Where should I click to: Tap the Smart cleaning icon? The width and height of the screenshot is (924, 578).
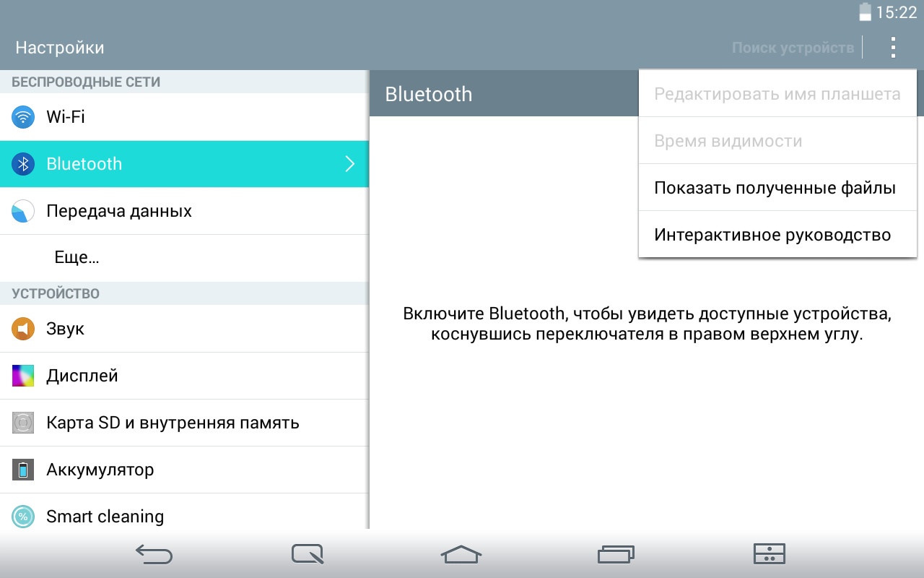tap(23, 517)
